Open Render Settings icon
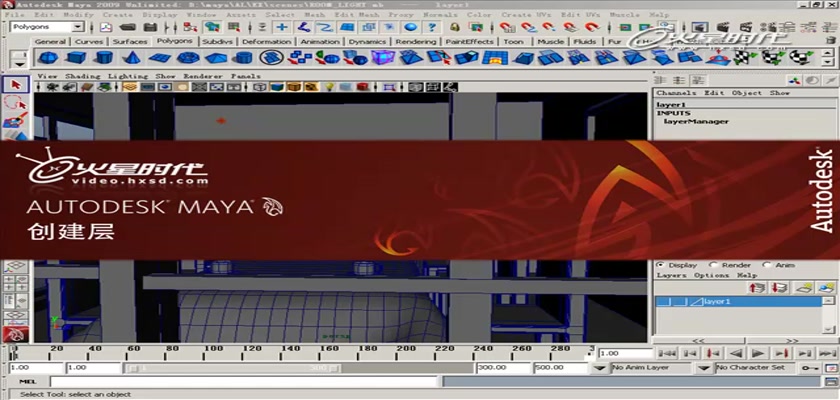This screenshot has width=840, height=400. [x=770, y=27]
